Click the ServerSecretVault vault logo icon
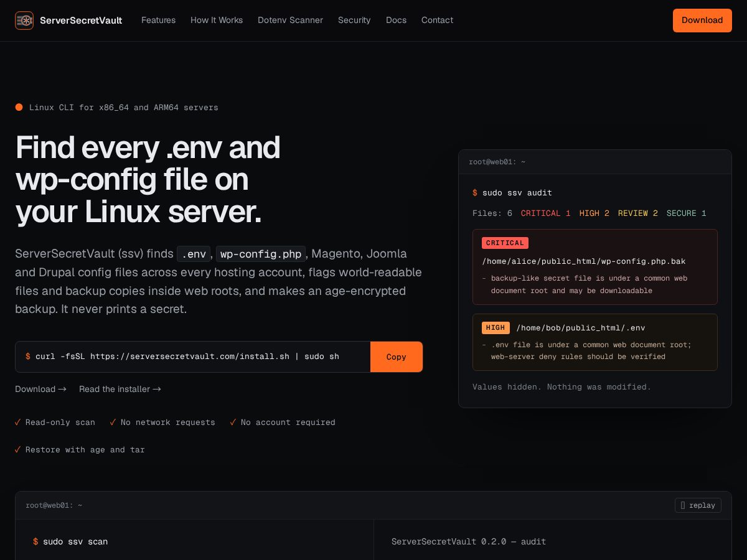Screen dimensions: 747x560 click(x=24, y=21)
